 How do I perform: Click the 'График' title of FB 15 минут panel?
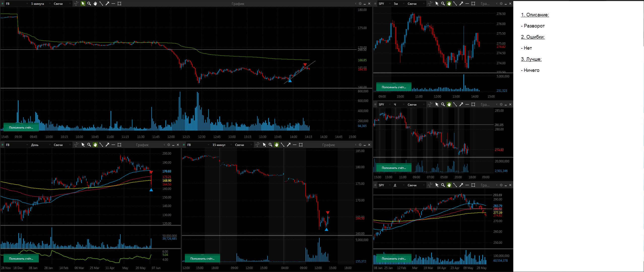coord(329,145)
